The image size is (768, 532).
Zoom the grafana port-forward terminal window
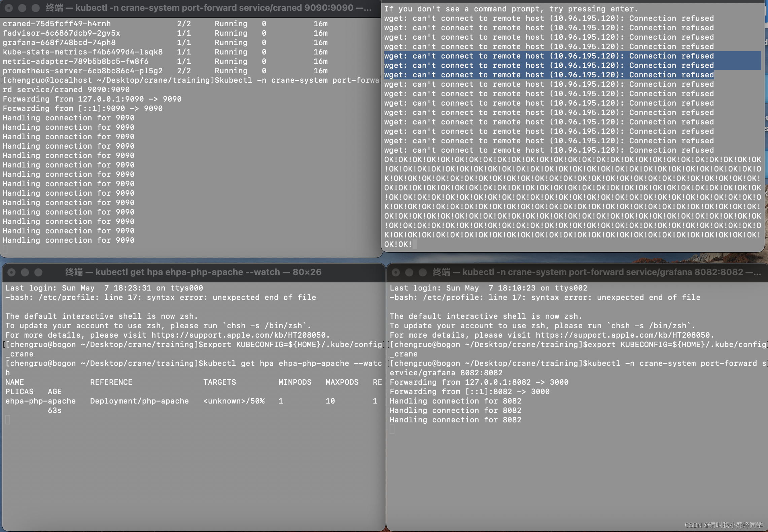423,272
